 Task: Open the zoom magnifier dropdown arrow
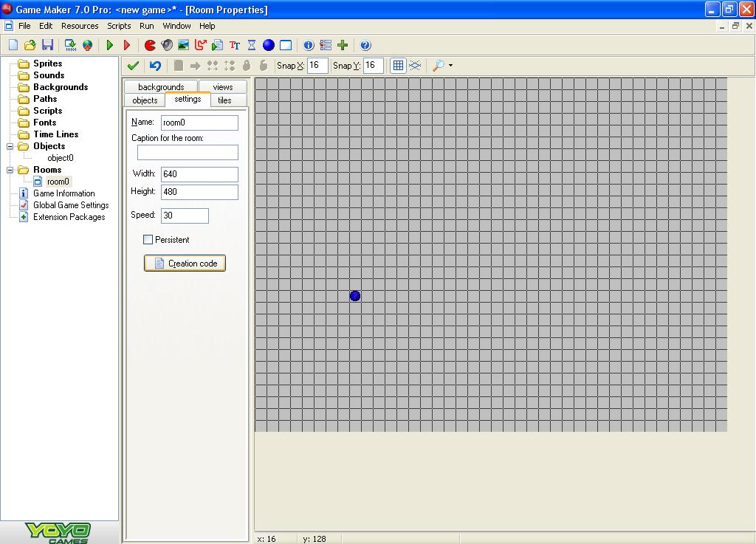(450, 66)
